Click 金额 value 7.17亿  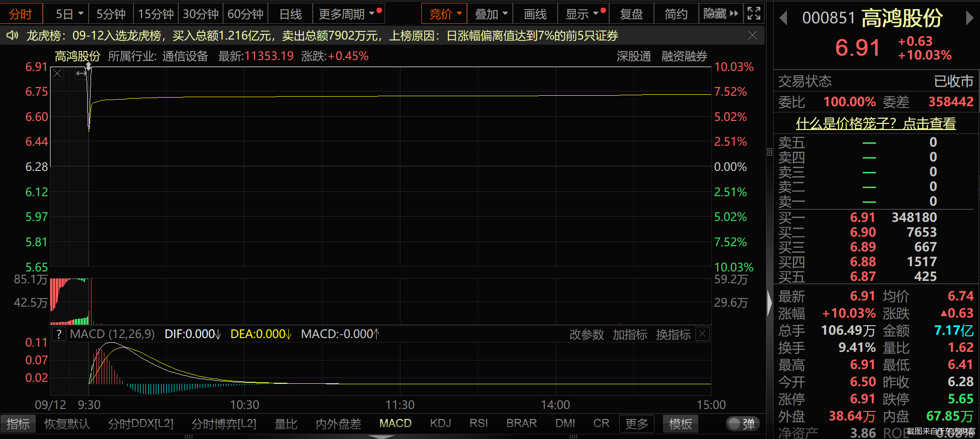pyautogui.click(x=954, y=330)
